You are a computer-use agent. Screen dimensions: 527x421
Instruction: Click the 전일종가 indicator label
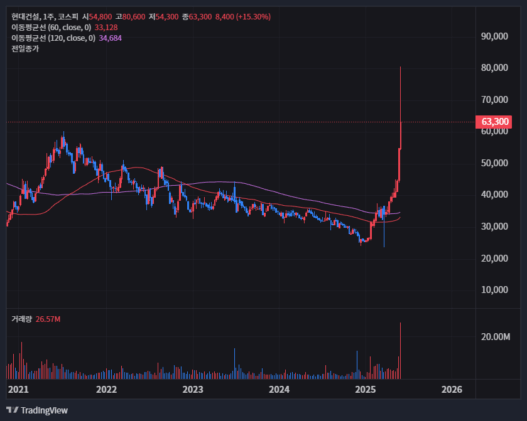pyautogui.click(x=25, y=49)
